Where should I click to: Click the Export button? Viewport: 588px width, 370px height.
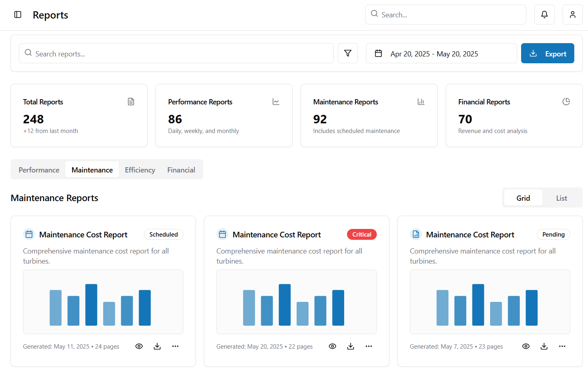point(547,53)
